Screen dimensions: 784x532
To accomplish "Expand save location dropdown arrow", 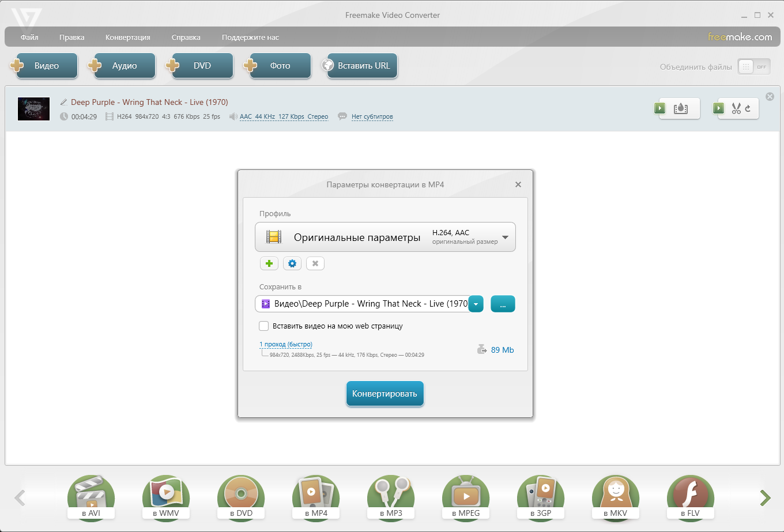I will [476, 304].
